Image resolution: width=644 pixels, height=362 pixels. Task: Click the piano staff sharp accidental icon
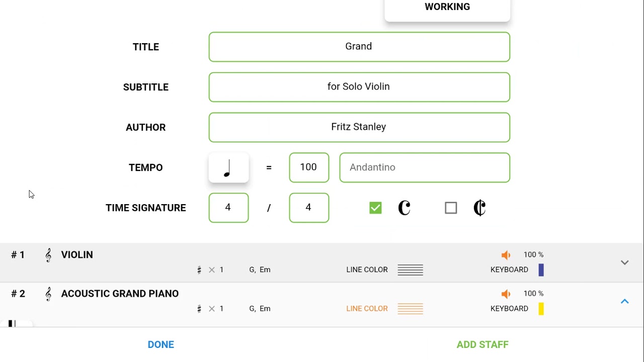[x=199, y=309]
